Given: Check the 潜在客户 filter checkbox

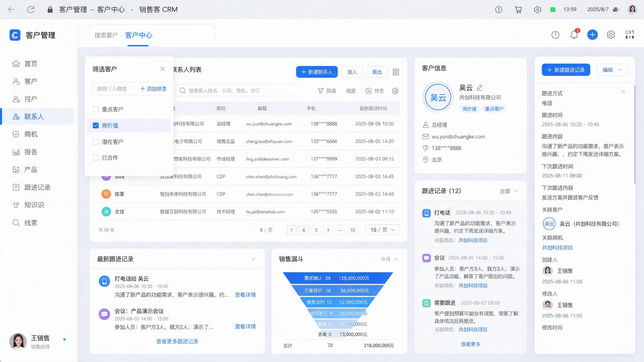Looking at the screenshot, I should (x=96, y=142).
